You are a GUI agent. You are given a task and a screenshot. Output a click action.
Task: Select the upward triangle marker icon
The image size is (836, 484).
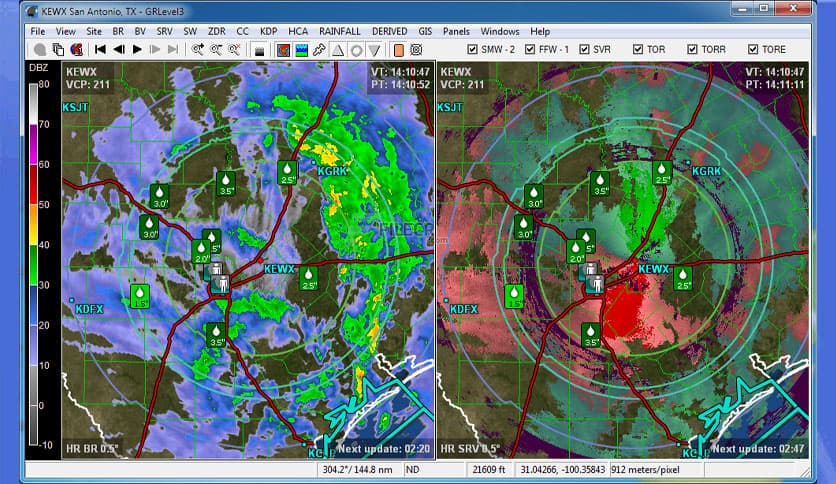[338, 49]
